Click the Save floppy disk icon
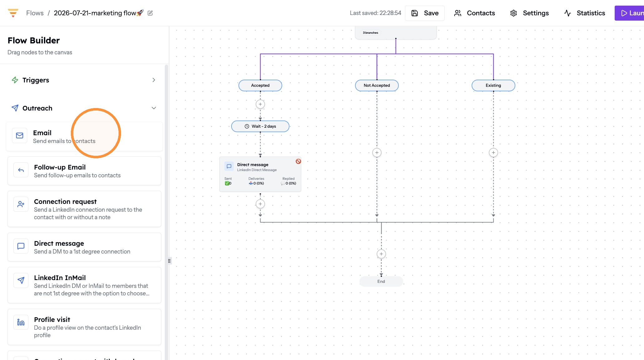Image resolution: width=644 pixels, height=360 pixels. pyautogui.click(x=415, y=13)
